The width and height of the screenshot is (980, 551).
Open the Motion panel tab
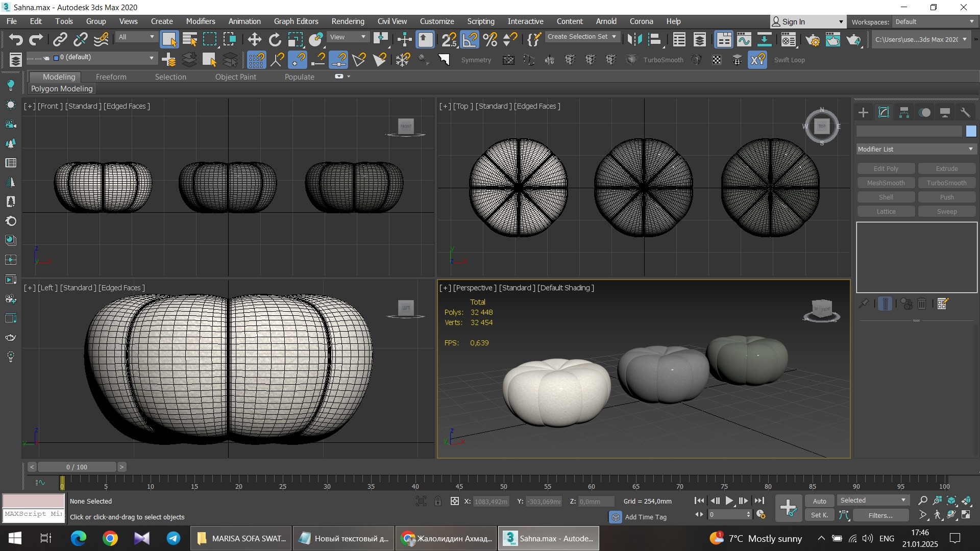coord(924,112)
